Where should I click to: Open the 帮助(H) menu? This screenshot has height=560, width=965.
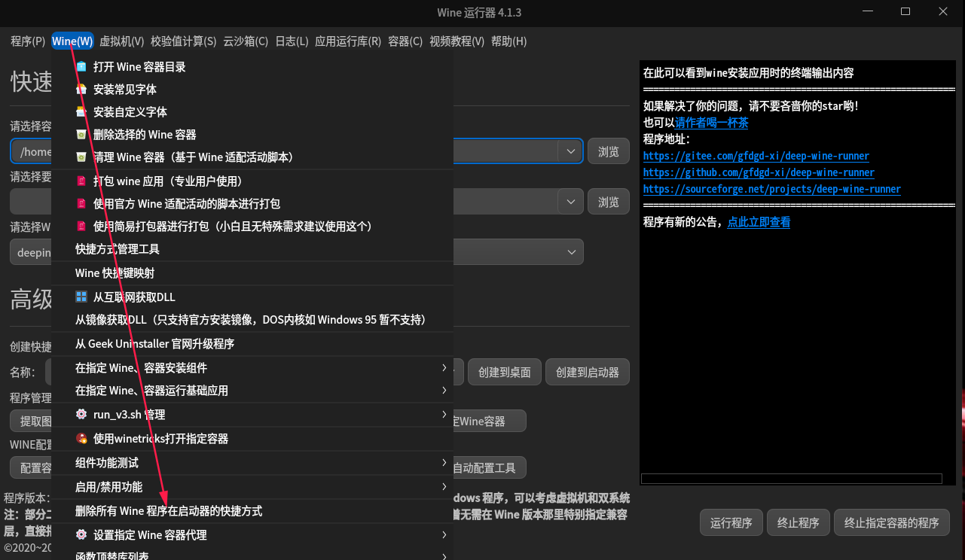[508, 41]
